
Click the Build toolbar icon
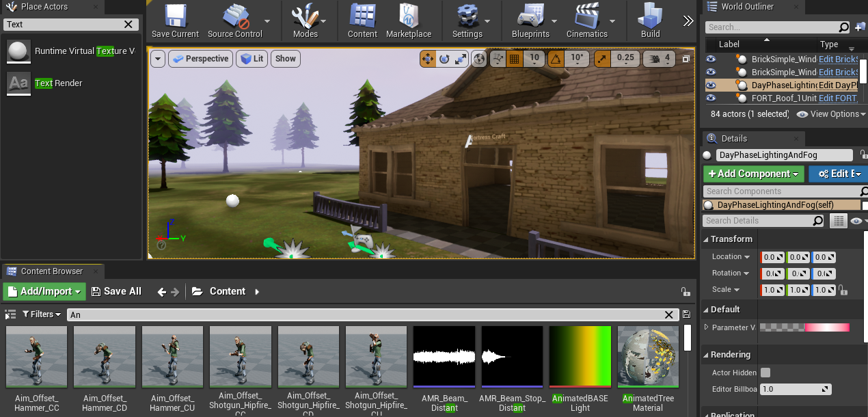click(x=650, y=21)
